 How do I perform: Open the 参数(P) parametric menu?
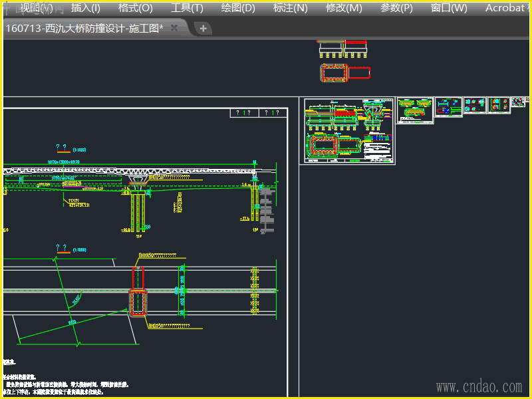click(396, 8)
